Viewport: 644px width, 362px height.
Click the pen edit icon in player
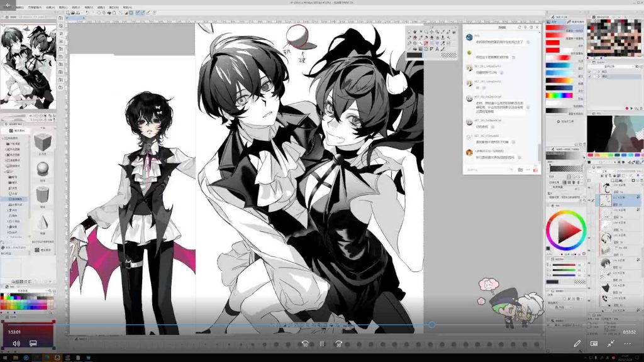coord(577,344)
